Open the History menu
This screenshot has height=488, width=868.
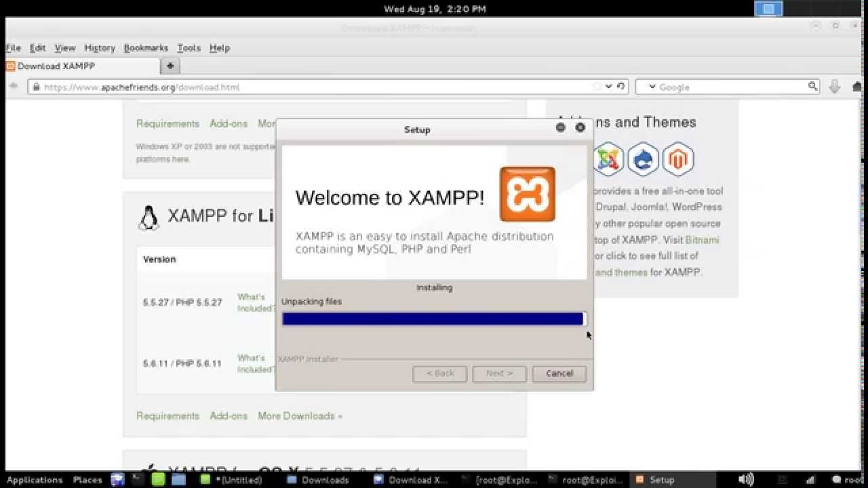point(100,47)
